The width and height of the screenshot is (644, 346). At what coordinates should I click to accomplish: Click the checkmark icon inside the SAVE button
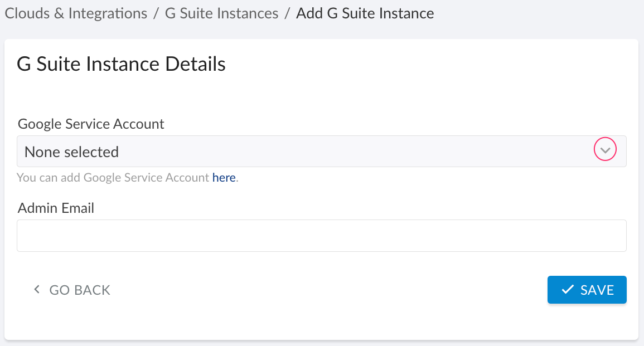[568, 289]
